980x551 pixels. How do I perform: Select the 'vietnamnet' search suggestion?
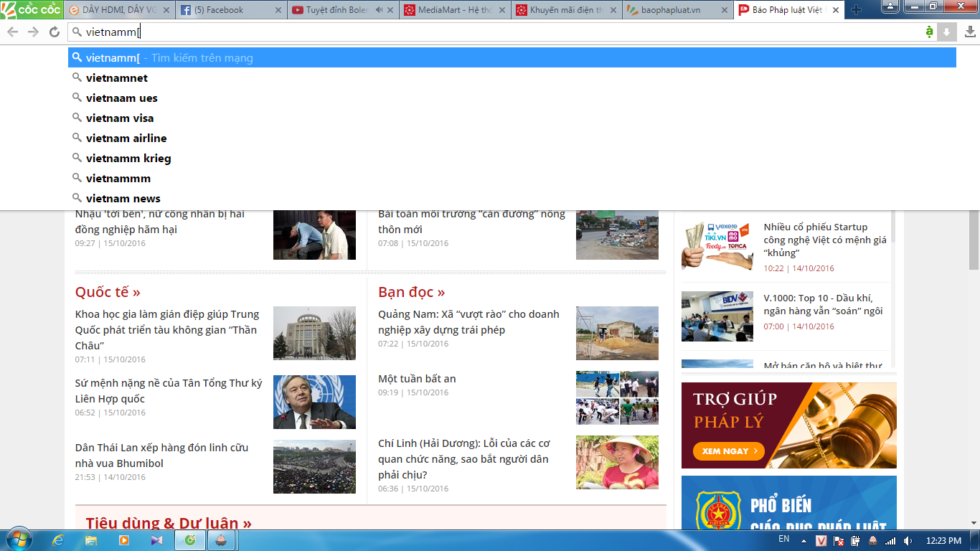[117, 78]
